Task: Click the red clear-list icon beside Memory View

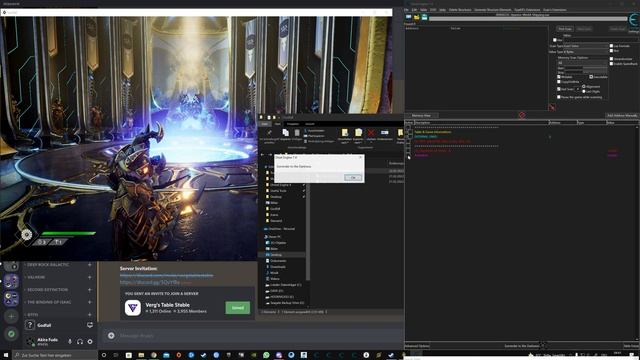Action: pos(522,116)
